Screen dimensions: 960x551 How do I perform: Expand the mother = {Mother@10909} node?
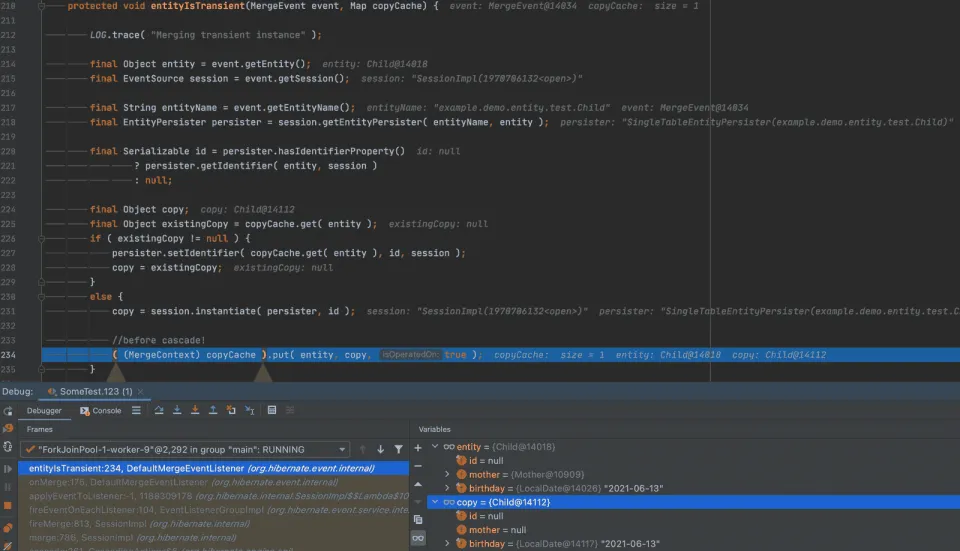447,474
